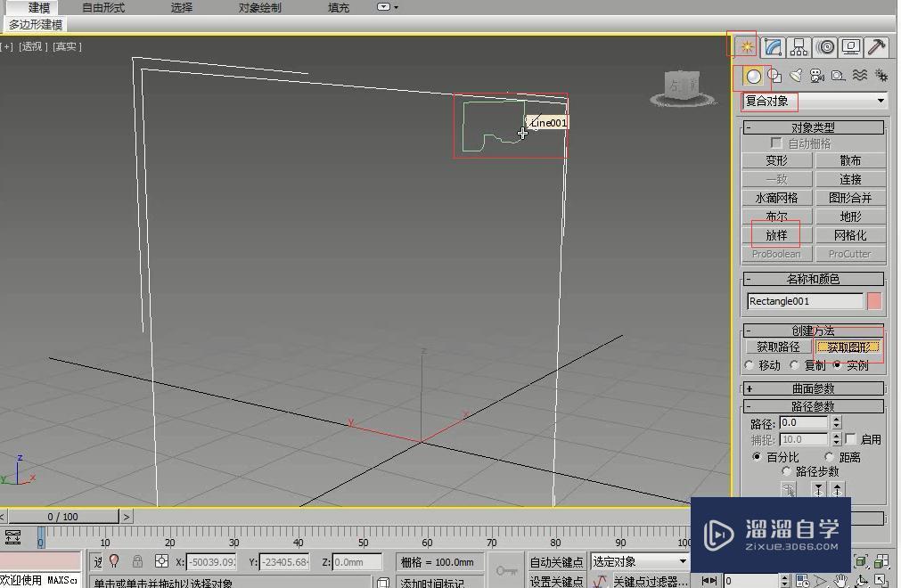Click the key tangent curve icon
Screen dimensions: 901x588
(x=600, y=581)
